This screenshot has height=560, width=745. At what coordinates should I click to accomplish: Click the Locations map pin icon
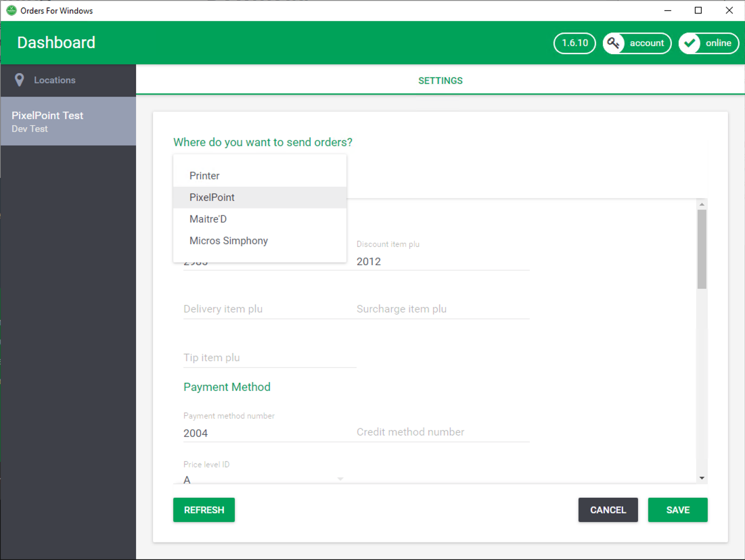point(20,80)
